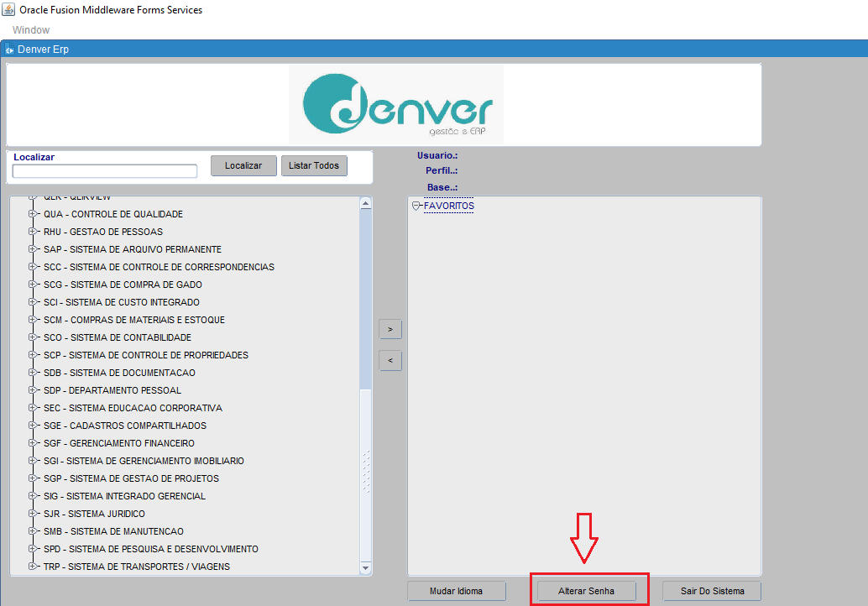The height and width of the screenshot is (606, 868).
Task: Expand the SCO - Sistema de Contabilidade node
Action: coord(33,337)
